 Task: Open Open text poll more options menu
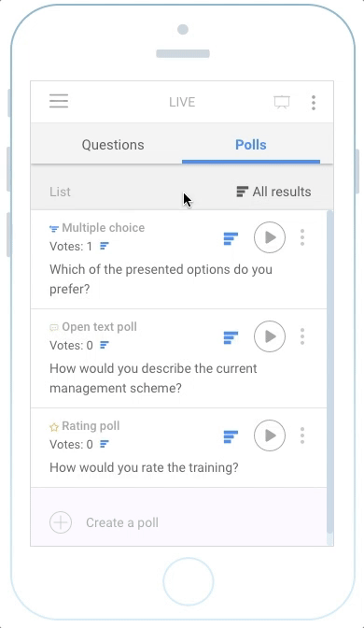(x=302, y=336)
